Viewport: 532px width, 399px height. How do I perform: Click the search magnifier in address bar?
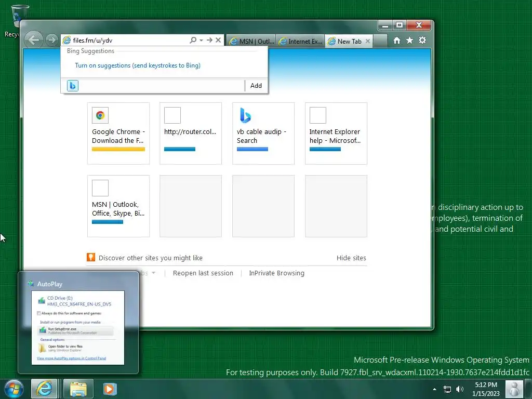click(193, 40)
